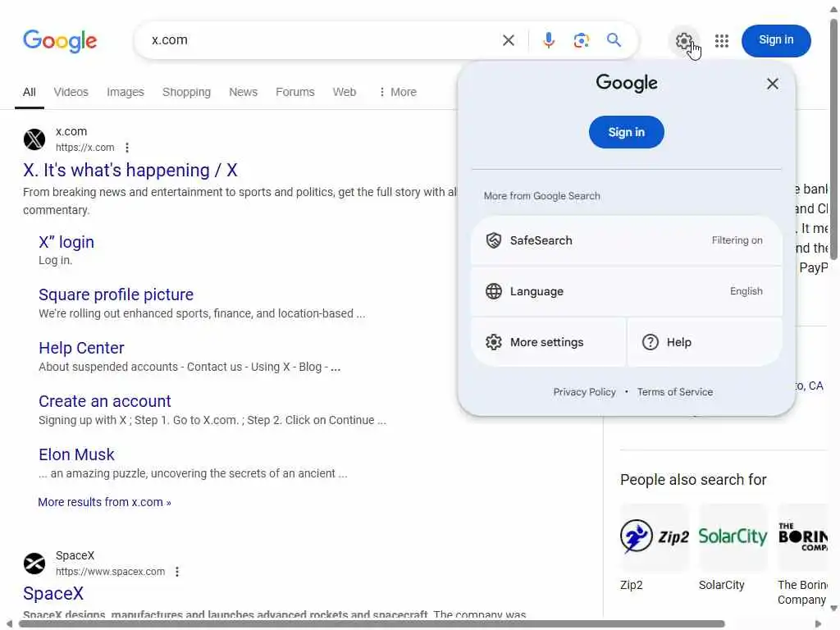
Task: Switch to the News tab
Action: point(243,92)
